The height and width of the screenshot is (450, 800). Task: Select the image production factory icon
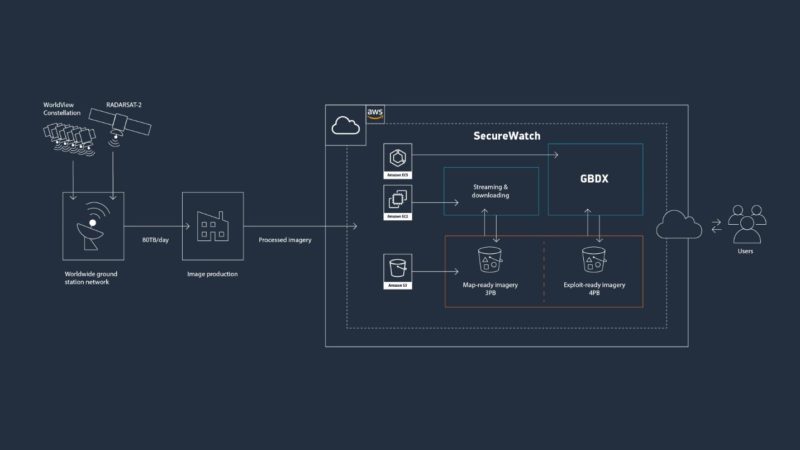(213, 226)
